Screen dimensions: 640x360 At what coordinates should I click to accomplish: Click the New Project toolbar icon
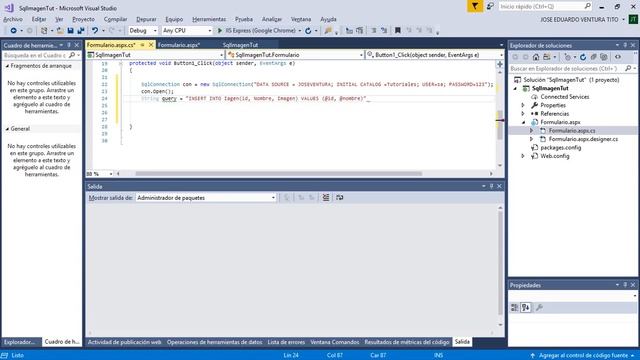point(44,31)
